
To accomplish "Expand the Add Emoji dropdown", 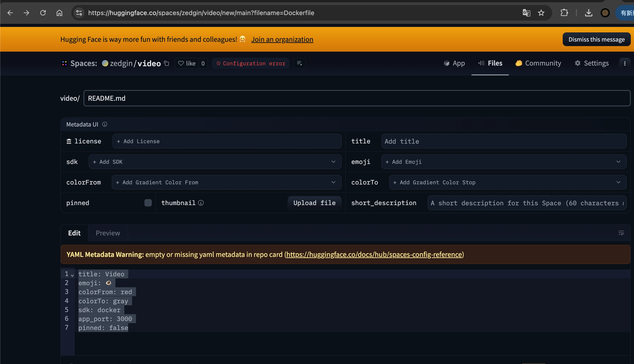I will 503,162.
